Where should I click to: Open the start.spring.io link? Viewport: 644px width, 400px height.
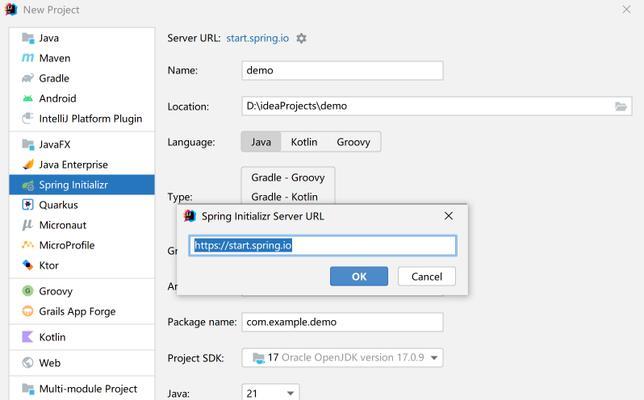[x=258, y=38]
